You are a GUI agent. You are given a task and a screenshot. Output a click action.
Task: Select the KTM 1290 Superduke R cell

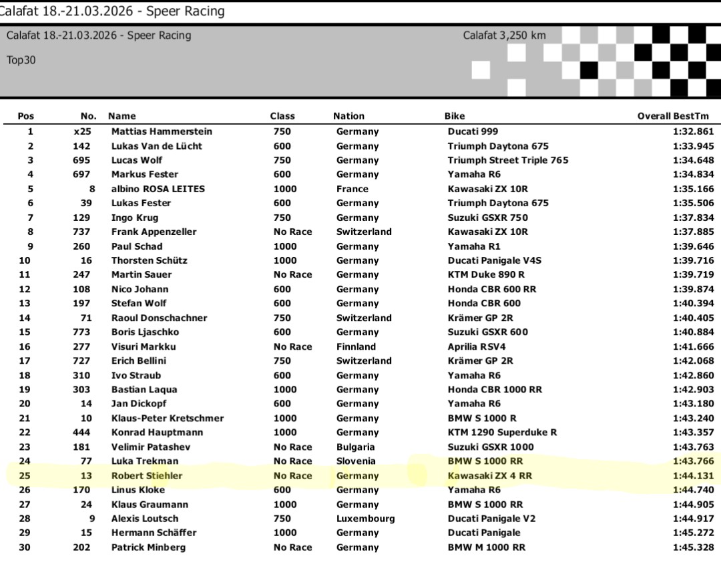pos(501,432)
